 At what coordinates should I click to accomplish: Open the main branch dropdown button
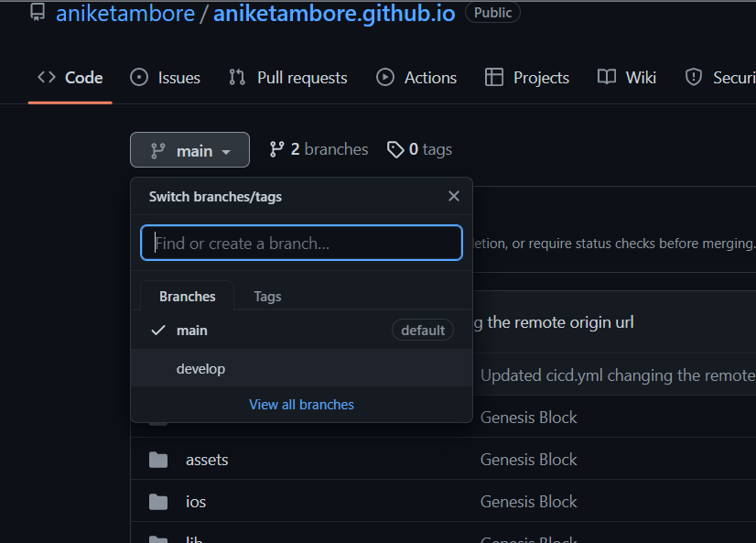[189, 150]
